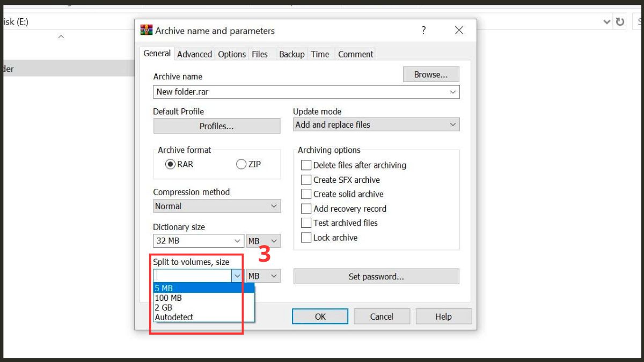Enable Test archived files checkbox
The height and width of the screenshot is (362, 644).
tap(306, 223)
